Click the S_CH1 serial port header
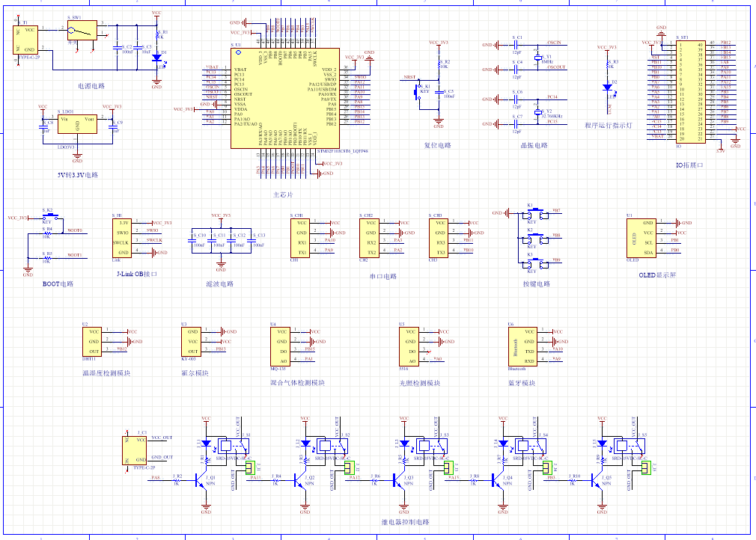Viewport: 756px width, 540px height. 300,238
